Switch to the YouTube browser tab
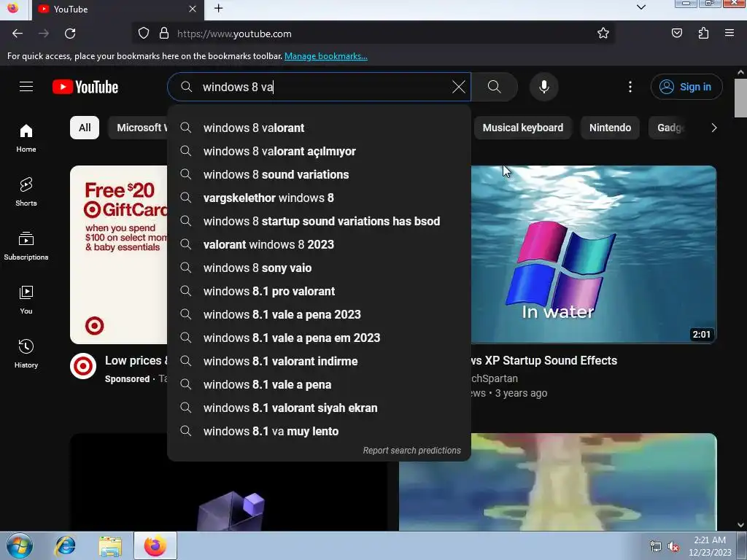This screenshot has width=747, height=560. tap(118, 9)
